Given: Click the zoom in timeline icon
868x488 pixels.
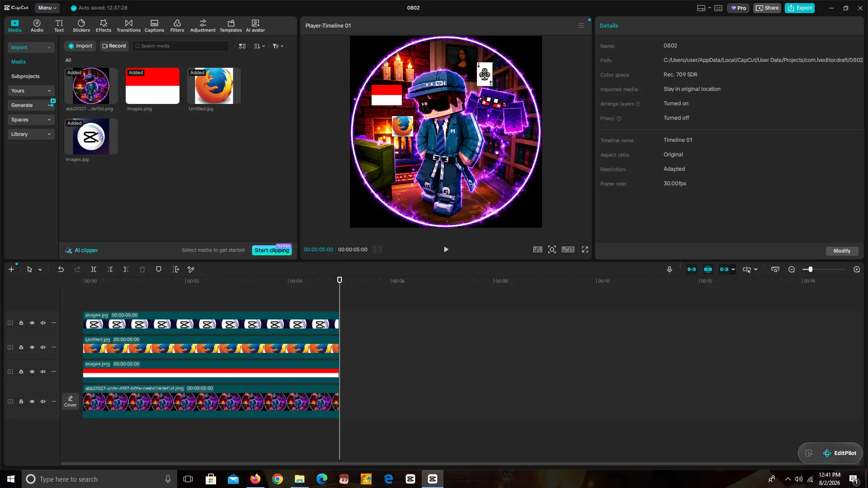Looking at the screenshot, I should [x=857, y=269].
